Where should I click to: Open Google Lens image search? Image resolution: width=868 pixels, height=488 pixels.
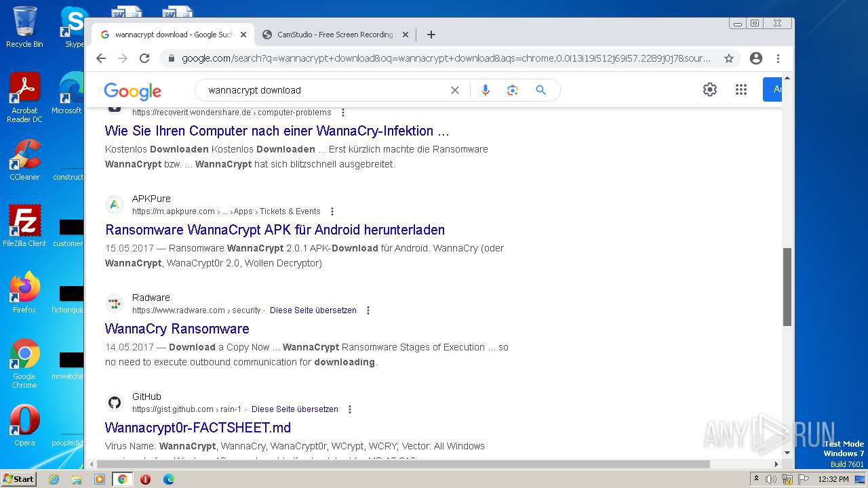pos(513,90)
